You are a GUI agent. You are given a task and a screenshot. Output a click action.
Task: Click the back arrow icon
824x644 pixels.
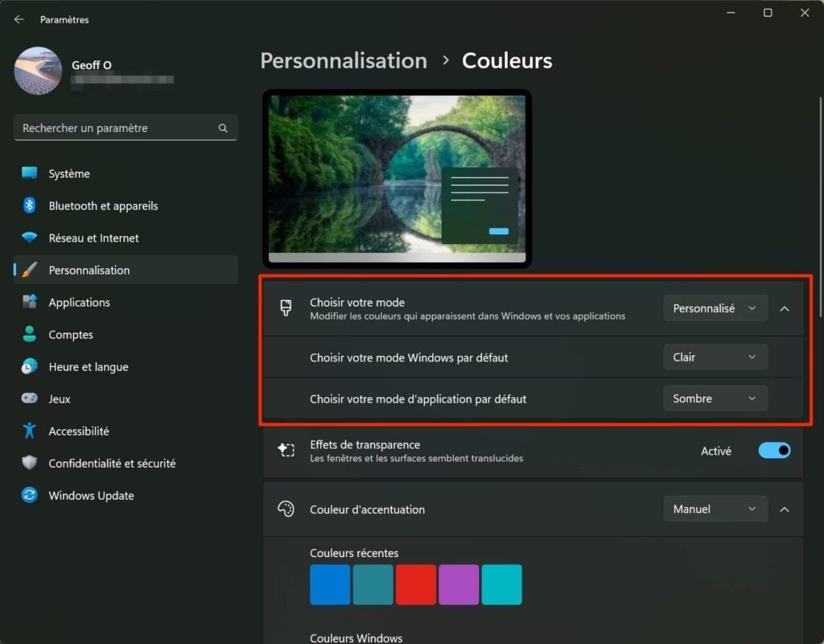point(19,19)
